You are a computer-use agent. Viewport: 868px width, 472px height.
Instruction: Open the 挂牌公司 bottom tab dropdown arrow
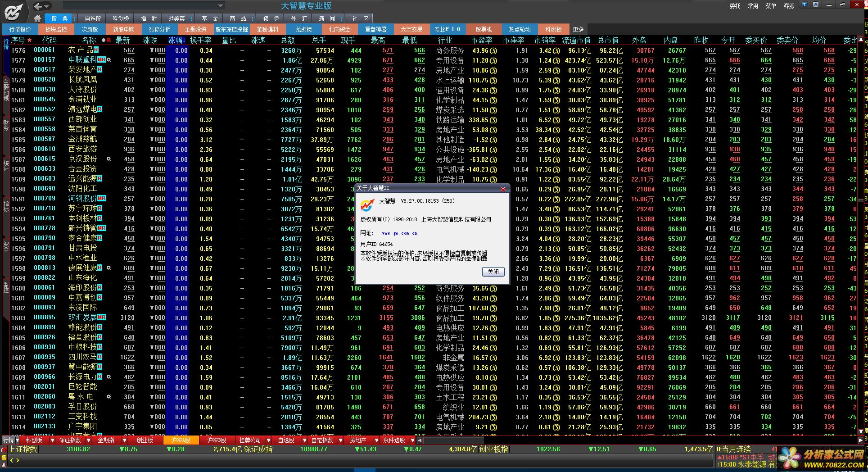pyautogui.click(x=268, y=440)
